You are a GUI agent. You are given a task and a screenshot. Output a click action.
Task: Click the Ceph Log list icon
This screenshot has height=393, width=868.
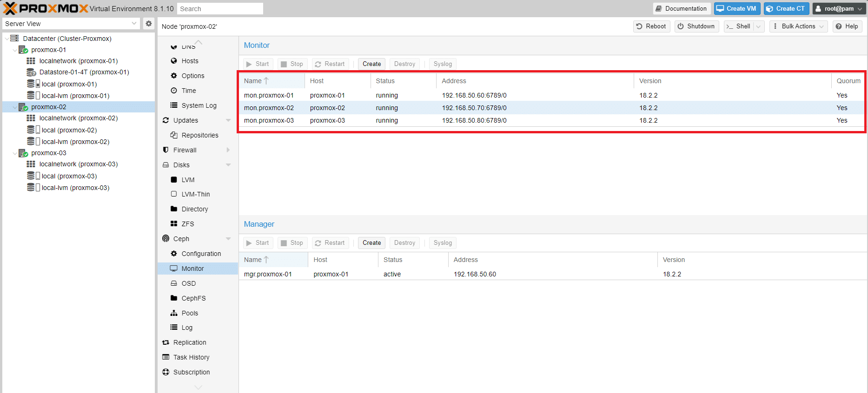(x=174, y=327)
